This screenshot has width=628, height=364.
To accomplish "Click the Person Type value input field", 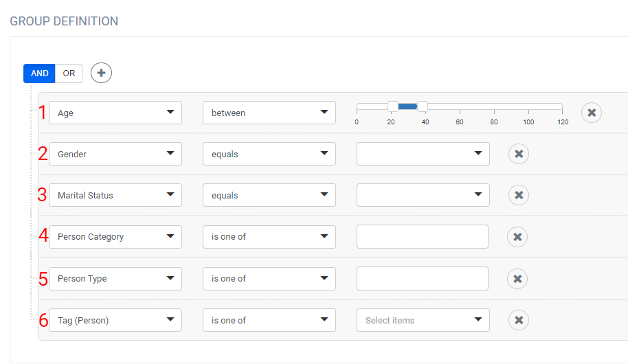I will [423, 279].
